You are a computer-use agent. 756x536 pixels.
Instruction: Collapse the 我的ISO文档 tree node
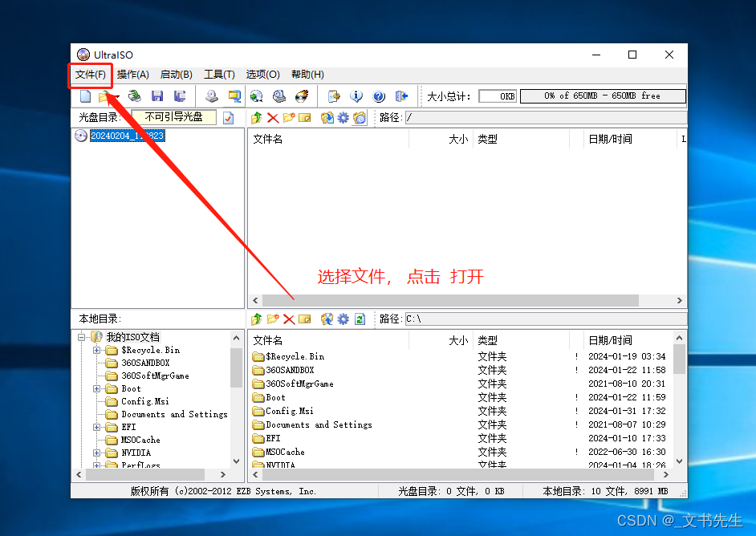click(x=82, y=337)
